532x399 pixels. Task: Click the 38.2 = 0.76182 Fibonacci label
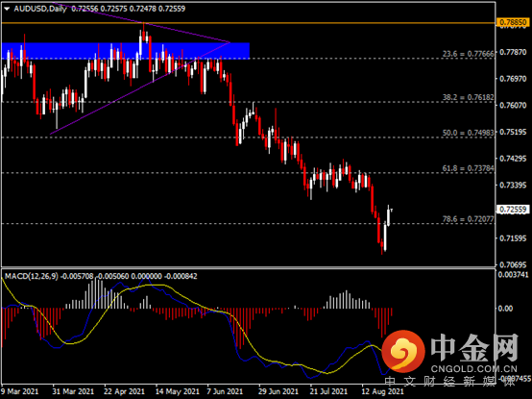(x=468, y=97)
